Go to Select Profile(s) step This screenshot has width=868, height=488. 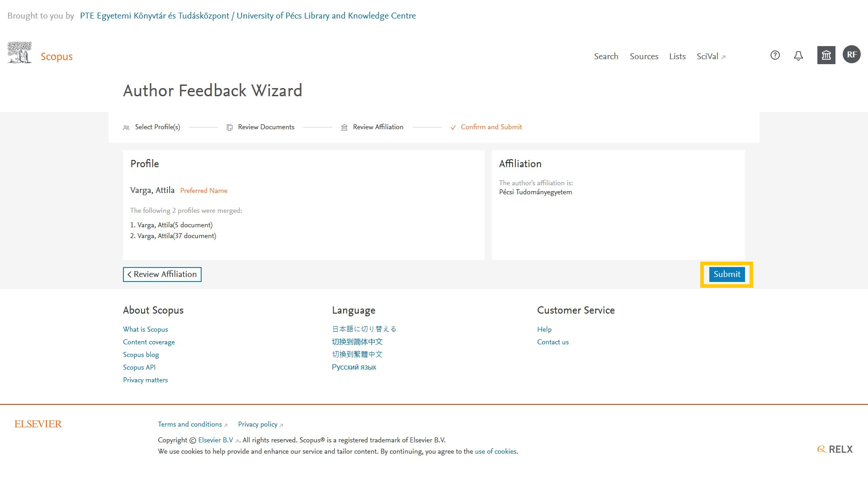coord(157,127)
